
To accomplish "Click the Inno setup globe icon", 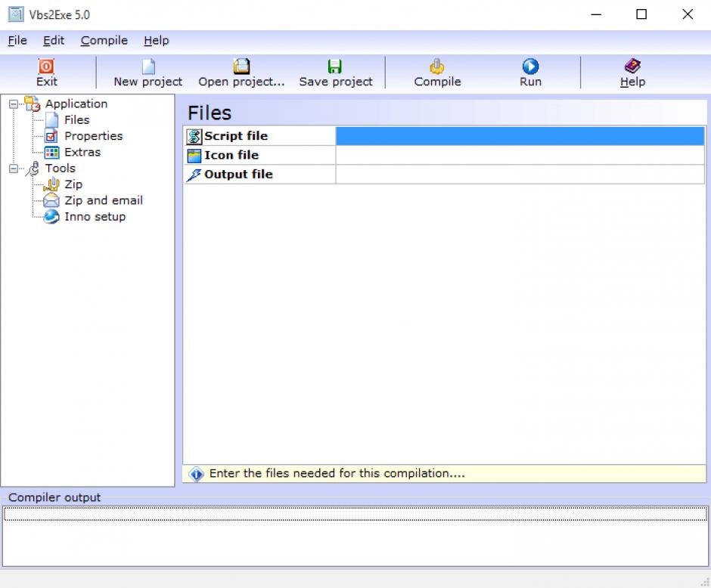I will coord(51,217).
